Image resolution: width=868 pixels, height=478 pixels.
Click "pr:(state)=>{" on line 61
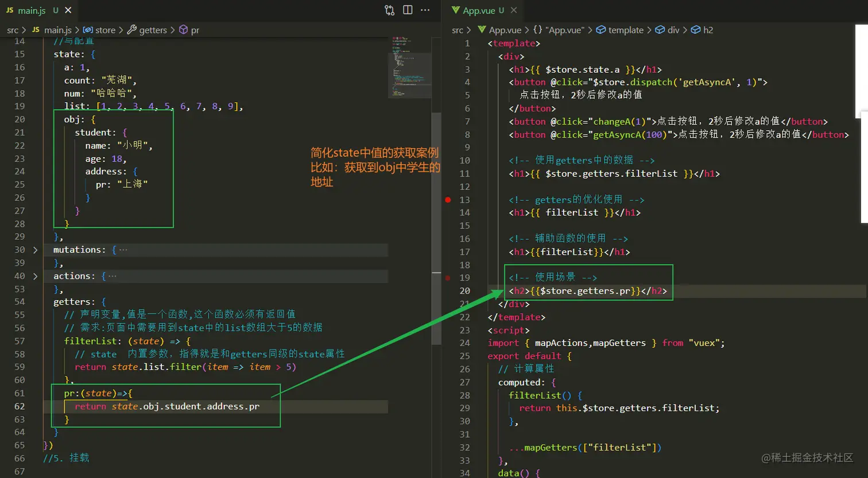pyautogui.click(x=98, y=393)
